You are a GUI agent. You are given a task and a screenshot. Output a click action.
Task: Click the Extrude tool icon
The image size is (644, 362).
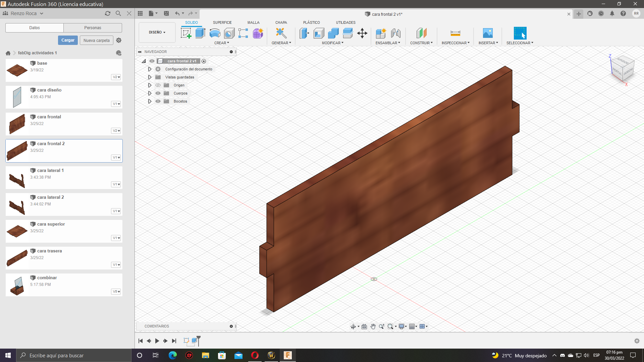click(200, 33)
